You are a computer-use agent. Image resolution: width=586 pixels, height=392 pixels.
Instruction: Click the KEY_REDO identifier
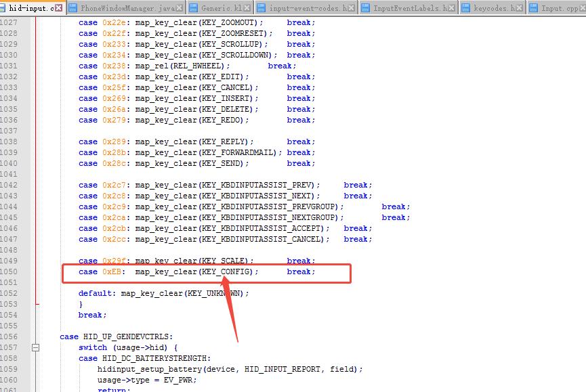click(220, 121)
